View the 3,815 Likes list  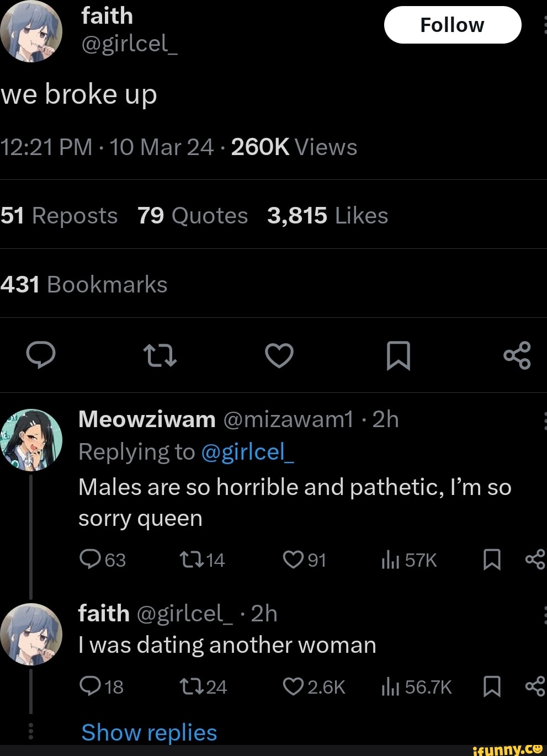click(327, 216)
